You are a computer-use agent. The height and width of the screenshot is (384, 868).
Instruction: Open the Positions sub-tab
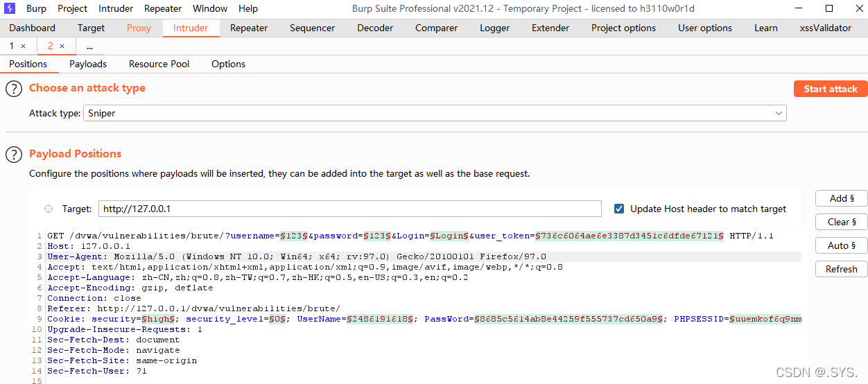pos(28,64)
